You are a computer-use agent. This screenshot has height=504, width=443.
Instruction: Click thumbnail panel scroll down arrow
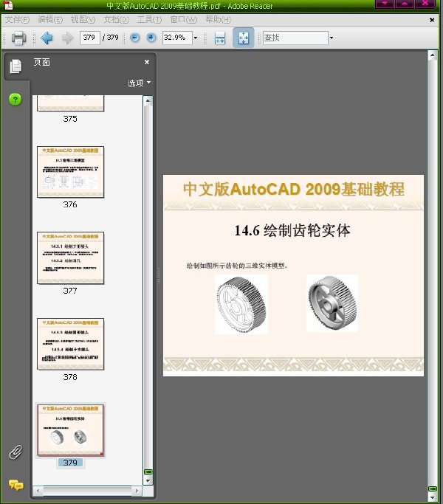click(x=148, y=481)
